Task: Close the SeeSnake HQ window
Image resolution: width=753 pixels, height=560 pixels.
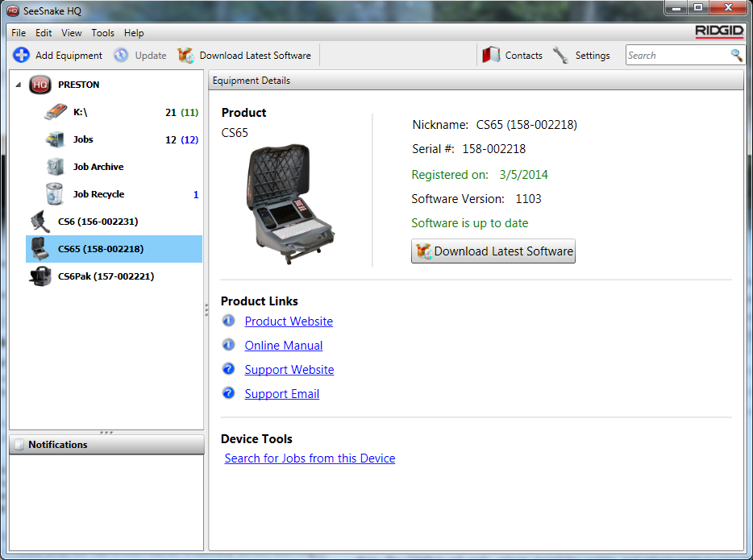Action: pyautogui.click(x=728, y=8)
